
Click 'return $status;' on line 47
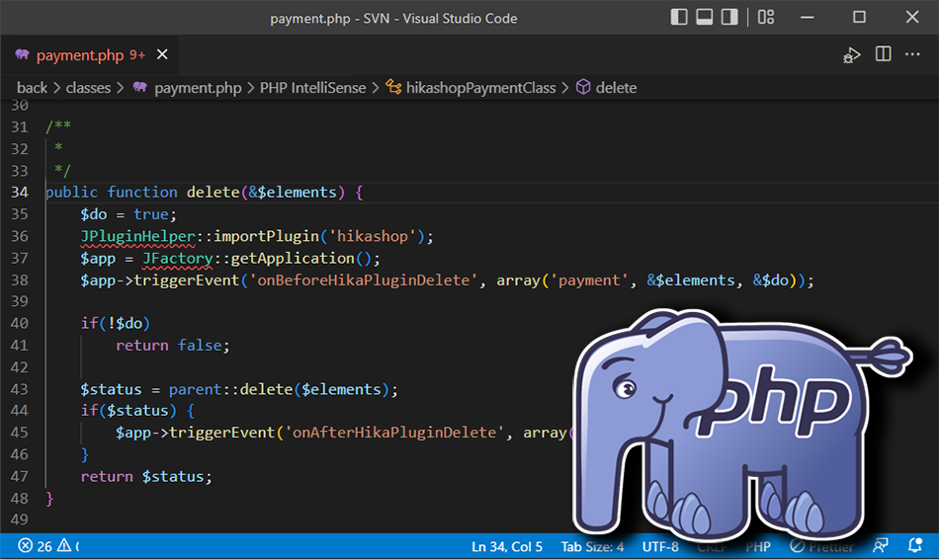[146, 476]
